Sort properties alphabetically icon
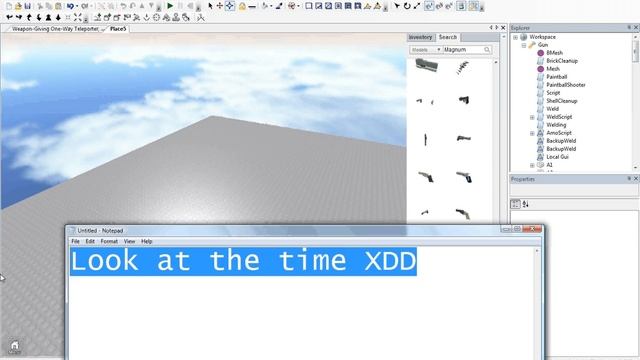 point(525,204)
